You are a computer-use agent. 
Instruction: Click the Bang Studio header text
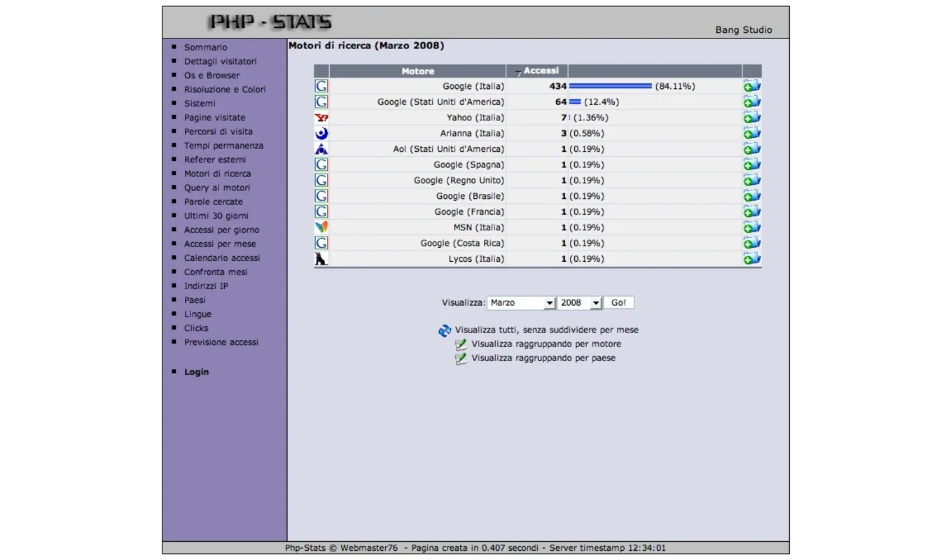(744, 30)
